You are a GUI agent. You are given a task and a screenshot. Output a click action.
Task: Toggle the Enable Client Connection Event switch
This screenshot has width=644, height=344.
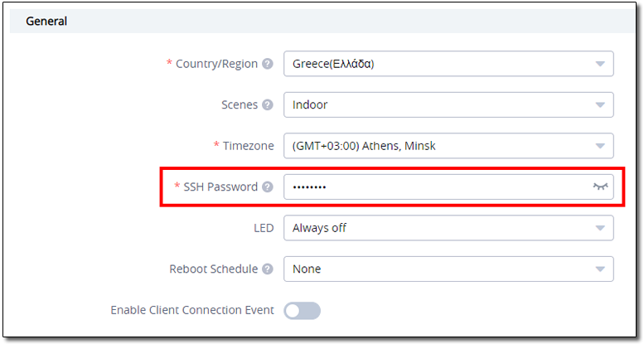click(302, 311)
